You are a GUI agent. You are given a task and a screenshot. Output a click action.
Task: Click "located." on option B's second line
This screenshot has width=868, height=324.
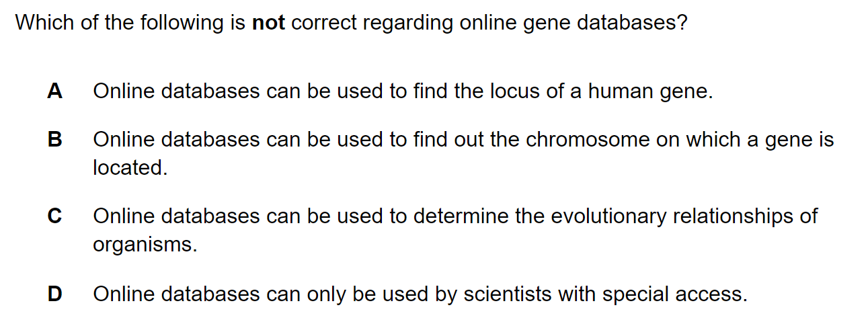pos(130,167)
